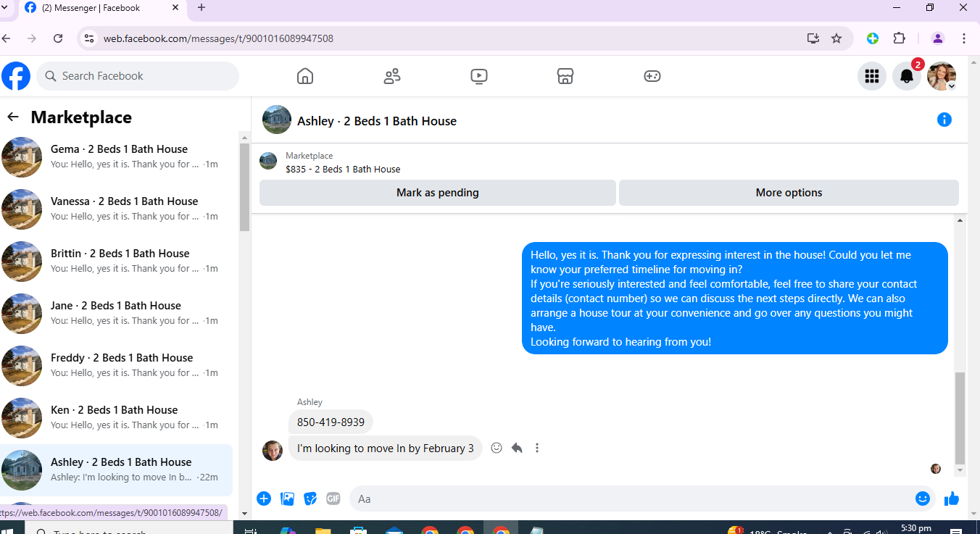
Task: Open more actions plus icon in composer
Action: coord(264,498)
